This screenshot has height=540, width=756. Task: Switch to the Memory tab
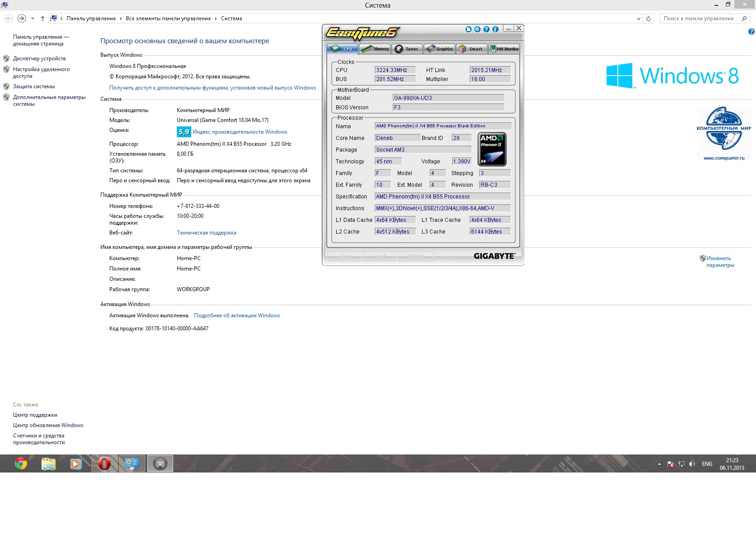(x=375, y=49)
